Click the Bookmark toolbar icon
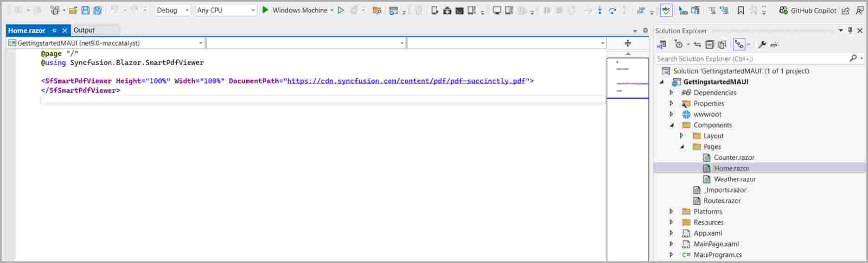 point(741,10)
